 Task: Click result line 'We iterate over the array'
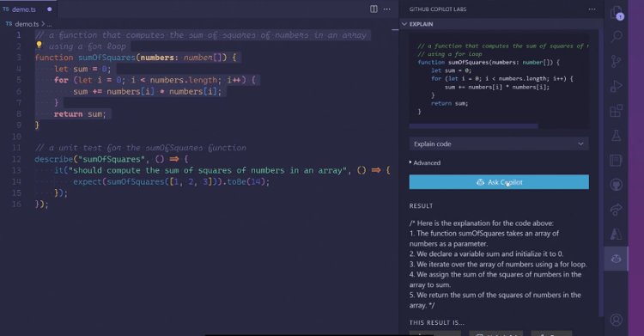pyautogui.click(x=498, y=264)
